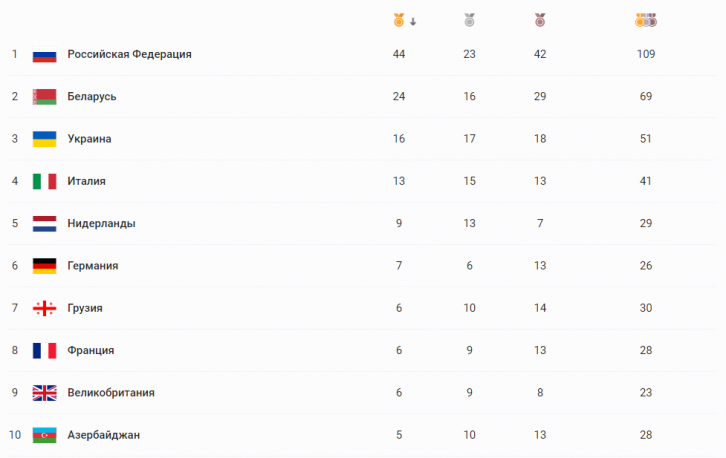This screenshot has height=458, width=726.
Task: Click the Russian Federation flag icon
Action: point(44,54)
